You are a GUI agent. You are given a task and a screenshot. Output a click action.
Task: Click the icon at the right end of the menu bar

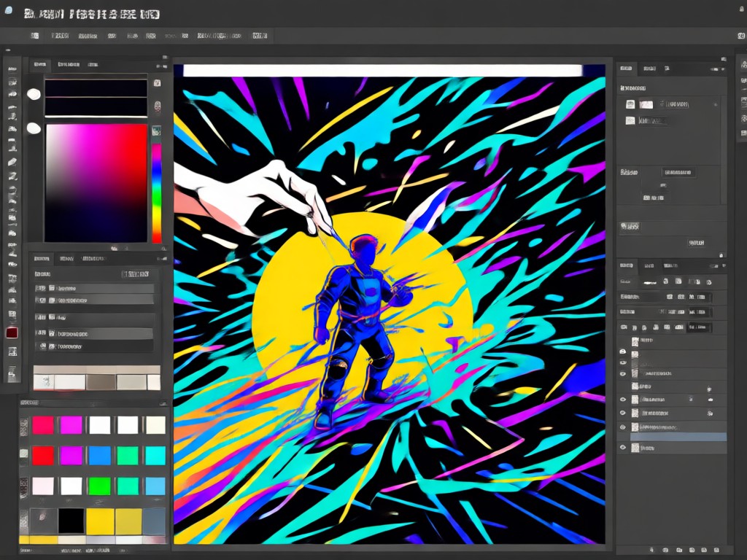tap(741, 36)
